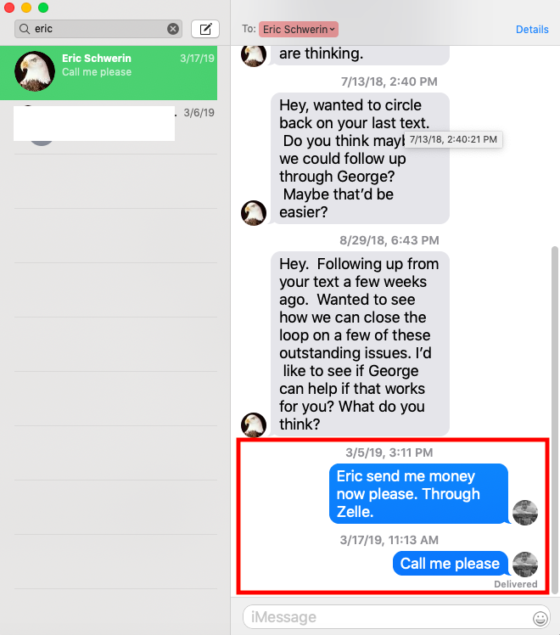Screen dimensions: 560x635
Task: Select the Eric Schwerin conversation
Action: coord(109,73)
